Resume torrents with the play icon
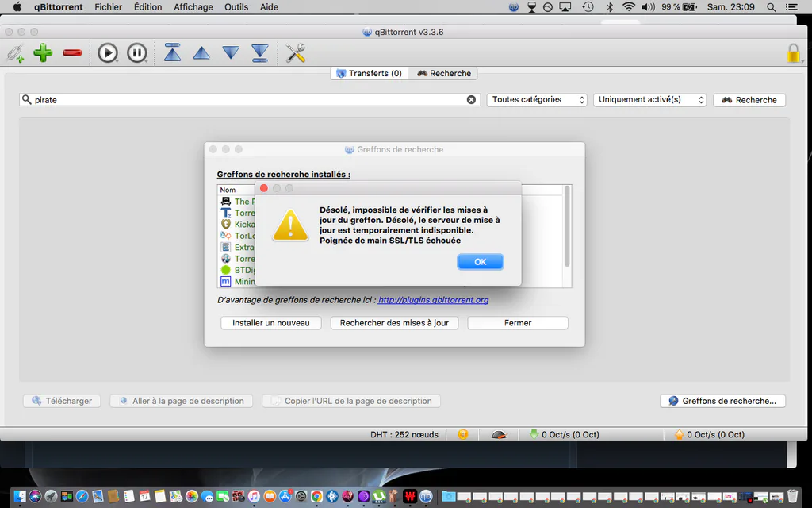Image resolution: width=812 pixels, height=508 pixels. [108, 53]
